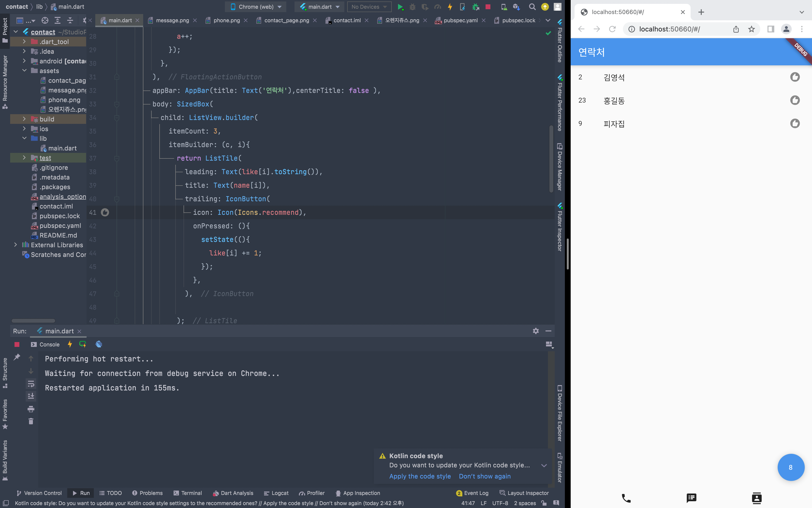Open the Search Everywhere magnifier icon
The height and width of the screenshot is (508, 812).
click(x=532, y=7)
